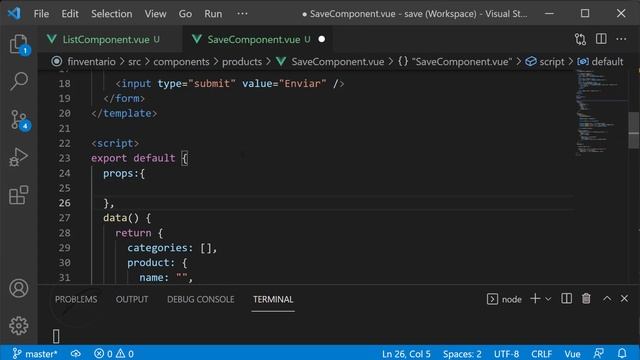Change UTF-8 file encoding

click(x=506, y=353)
